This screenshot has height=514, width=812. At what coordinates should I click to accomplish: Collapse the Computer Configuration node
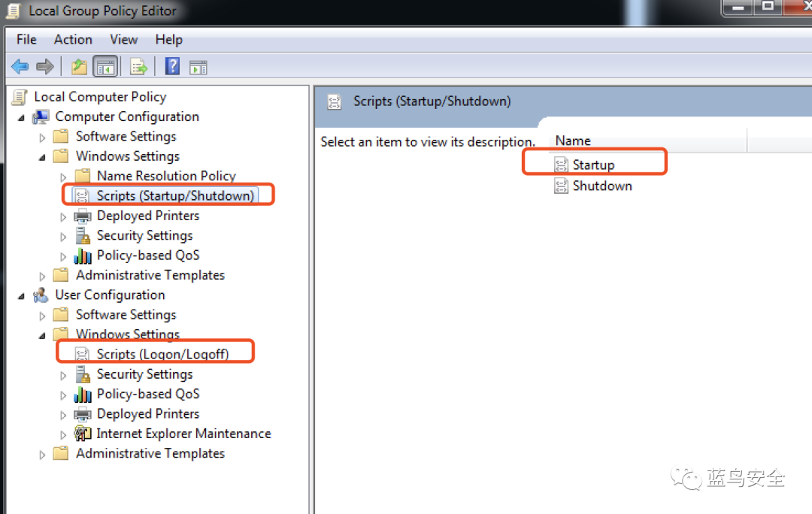coord(21,118)
